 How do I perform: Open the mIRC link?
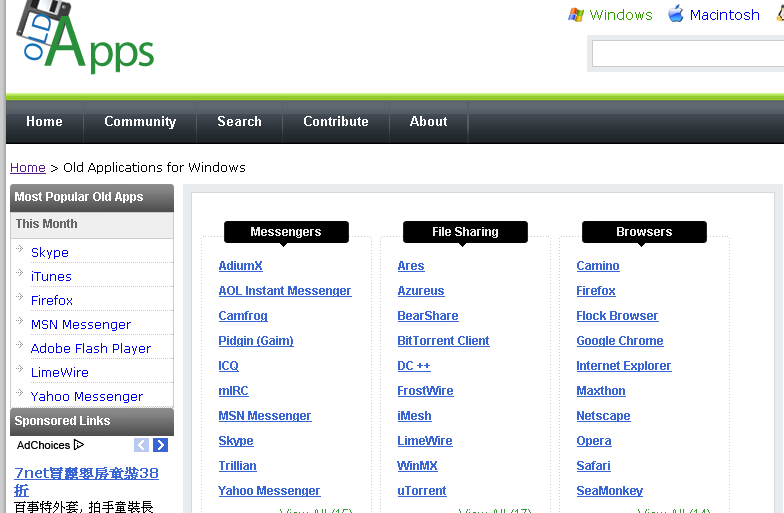(x=234, y=391)
